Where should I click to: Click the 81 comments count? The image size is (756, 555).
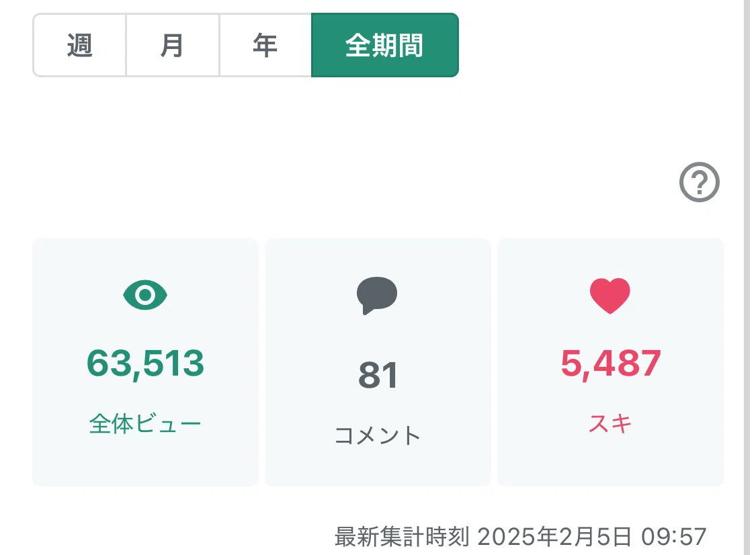pos(378,376)
